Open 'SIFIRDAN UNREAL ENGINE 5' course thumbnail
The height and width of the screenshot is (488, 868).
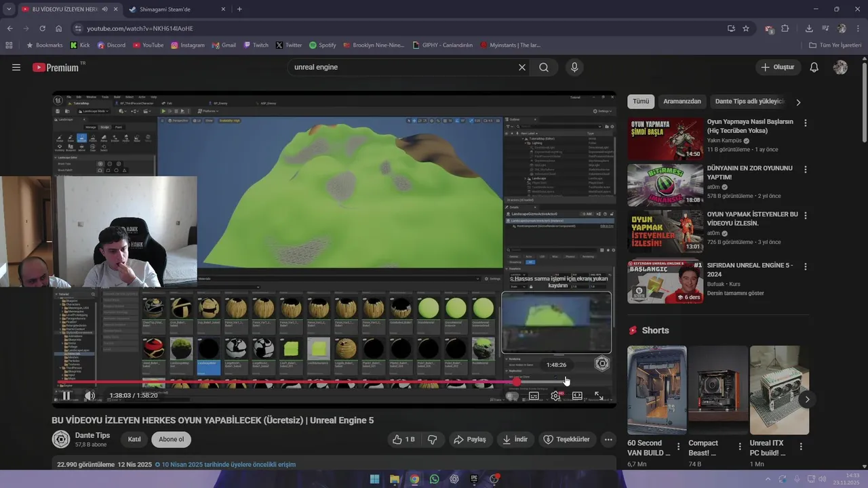665,281
